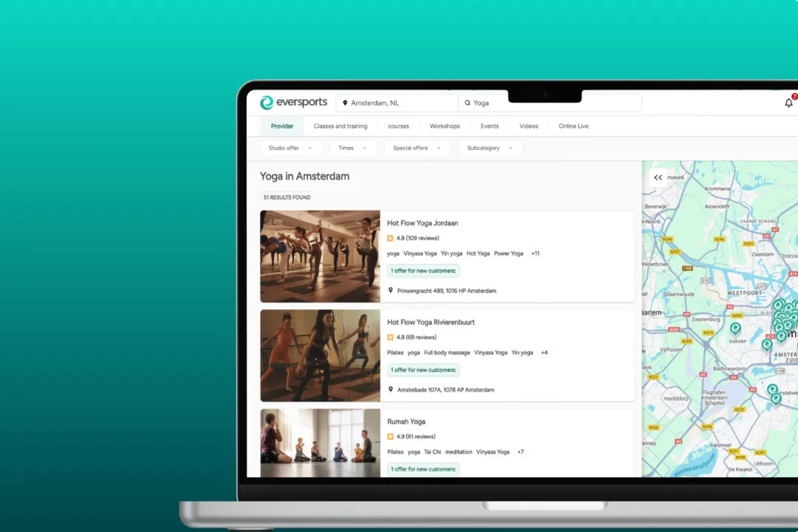Click the meditation tag
Image resolution: width=798 pixels, height=532 pixels.
[x=459, y=452]
